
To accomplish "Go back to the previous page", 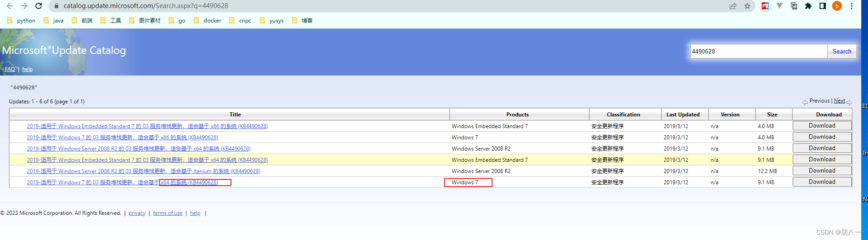I will [x=10, y=6].
